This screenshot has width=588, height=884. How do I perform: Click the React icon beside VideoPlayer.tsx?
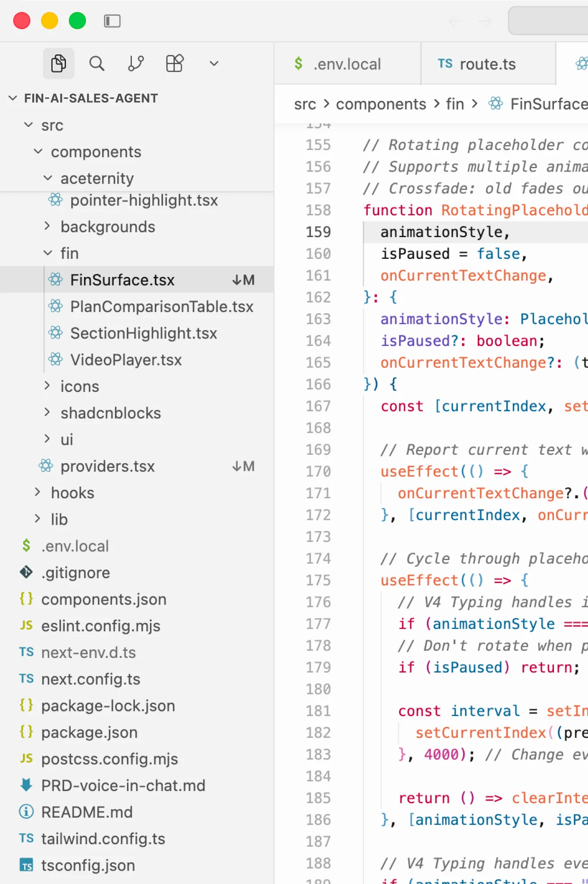click(56, 359)
